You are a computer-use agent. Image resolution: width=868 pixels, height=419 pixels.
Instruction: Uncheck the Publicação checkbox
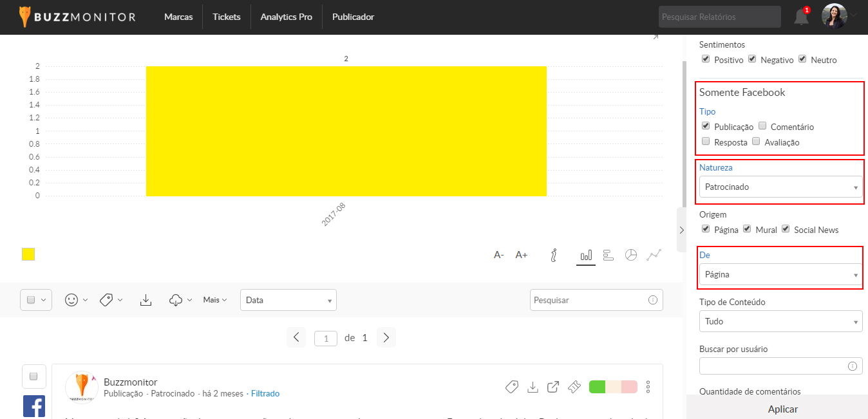click(706, 126)
